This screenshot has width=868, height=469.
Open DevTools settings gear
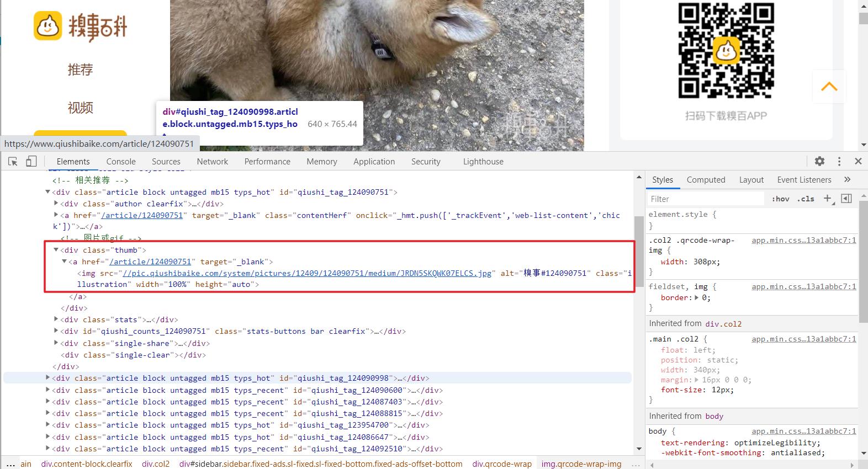[x=819, y=161]
